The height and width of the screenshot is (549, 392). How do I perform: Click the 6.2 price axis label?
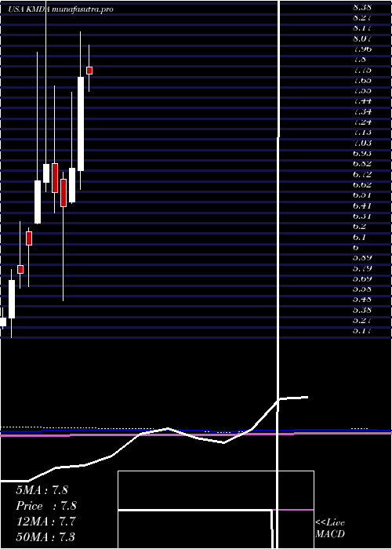tap(360, 226)
